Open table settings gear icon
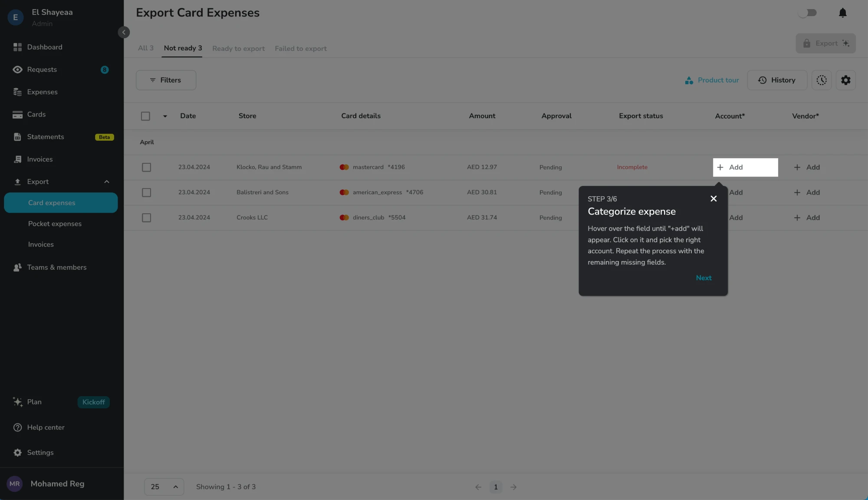Screen dimensions: 868x500 point(845,80)
